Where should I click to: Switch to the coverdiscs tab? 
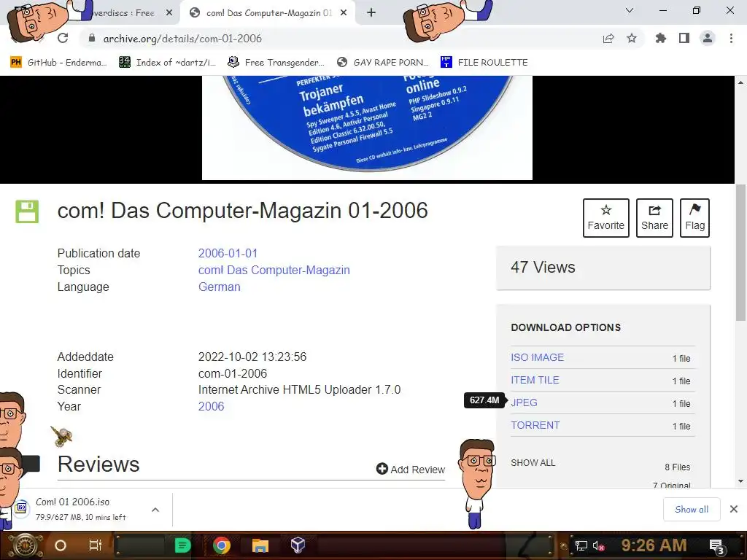pyautogui.click(x=124, y=13)
